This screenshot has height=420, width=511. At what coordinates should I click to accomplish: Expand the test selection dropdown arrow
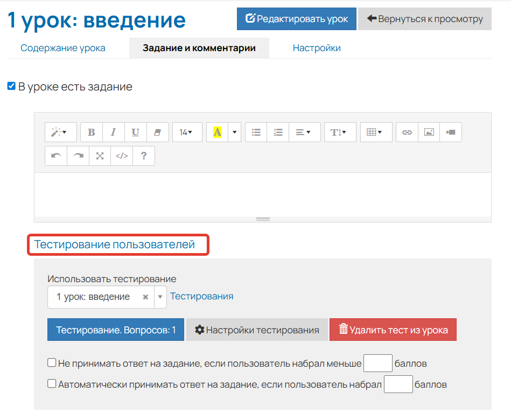coord(160,297)
